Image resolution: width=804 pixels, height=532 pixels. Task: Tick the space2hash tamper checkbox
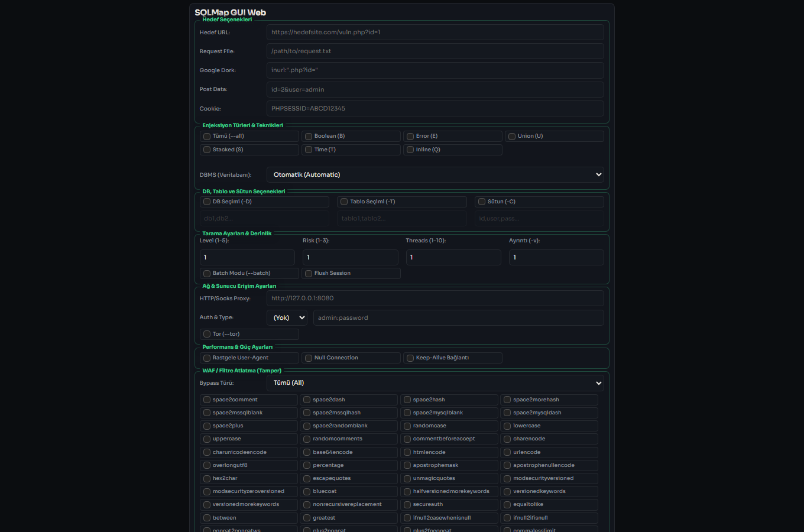click(x=407, y=400)
